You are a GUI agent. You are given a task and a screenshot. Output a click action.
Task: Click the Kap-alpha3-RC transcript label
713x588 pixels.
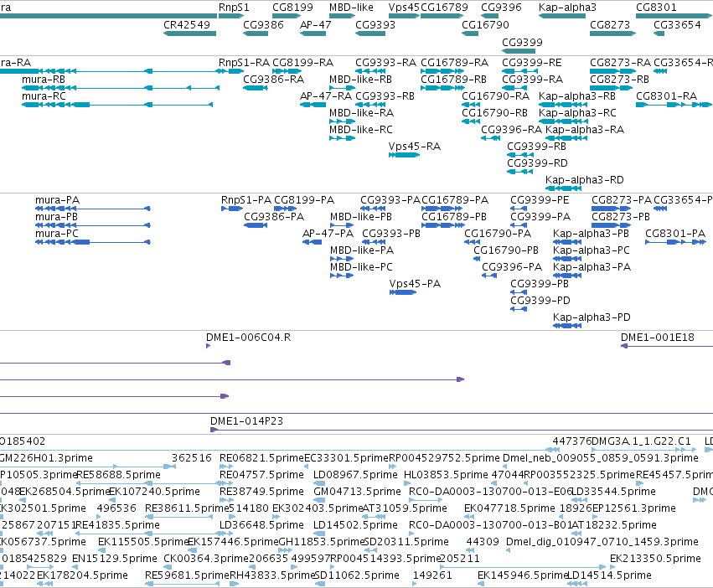[x=577, y=113]
